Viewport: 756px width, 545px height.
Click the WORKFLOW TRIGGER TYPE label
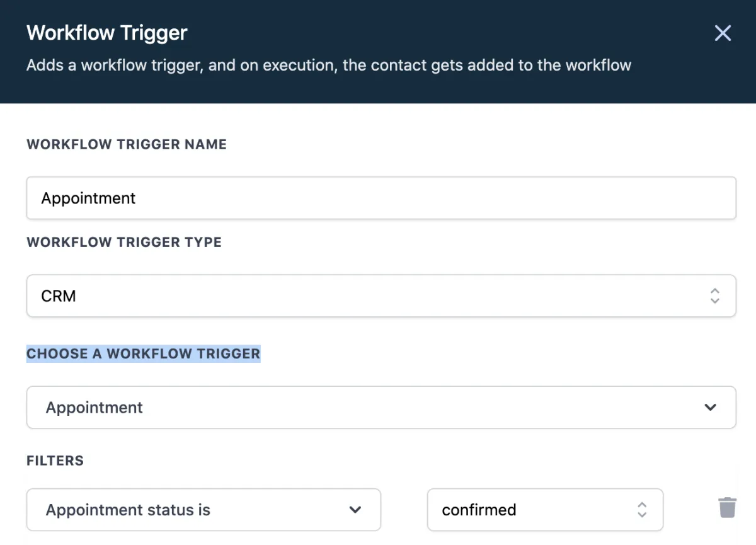pos(124,243)
